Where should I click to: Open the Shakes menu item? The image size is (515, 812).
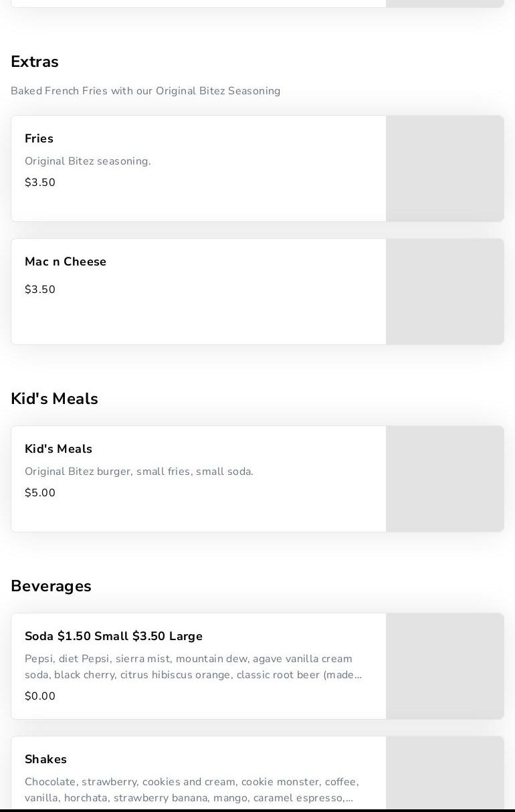click(x=45, y=759)
